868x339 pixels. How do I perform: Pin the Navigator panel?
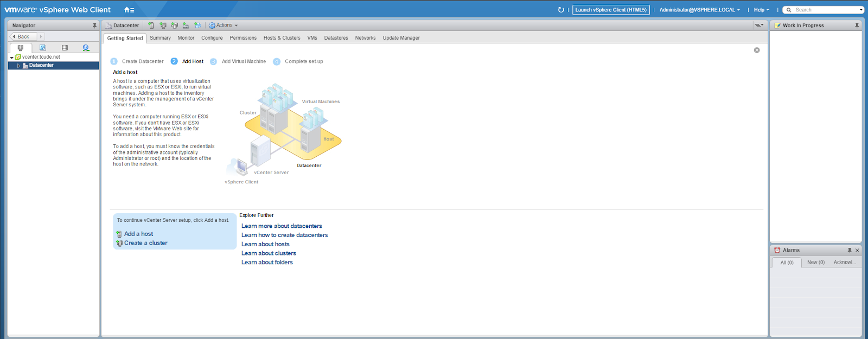pos(94,25)
